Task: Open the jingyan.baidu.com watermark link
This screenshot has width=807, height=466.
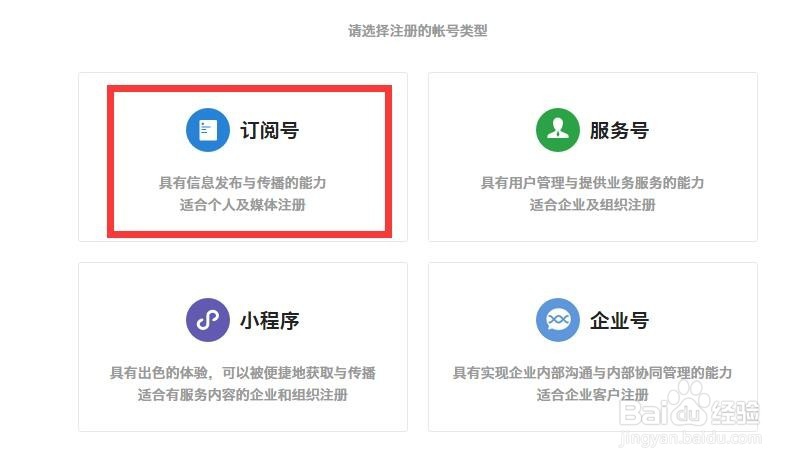Action: coord(690,438)
